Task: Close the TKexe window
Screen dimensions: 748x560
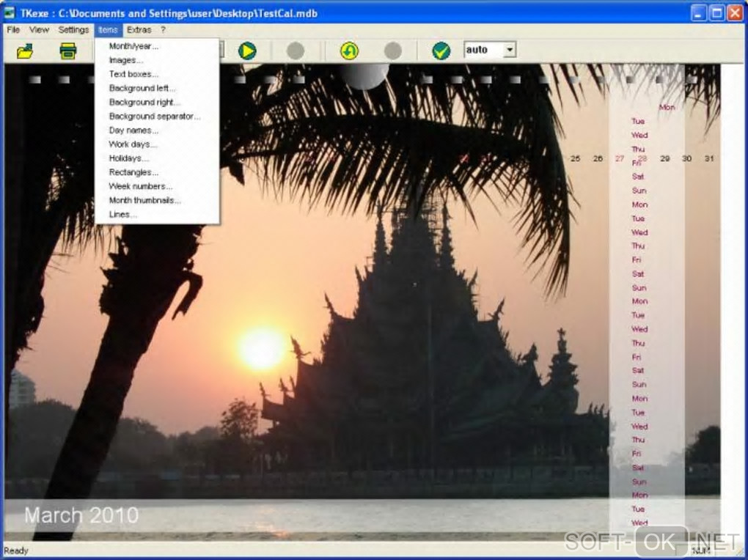Action: [x=735, y=13]
